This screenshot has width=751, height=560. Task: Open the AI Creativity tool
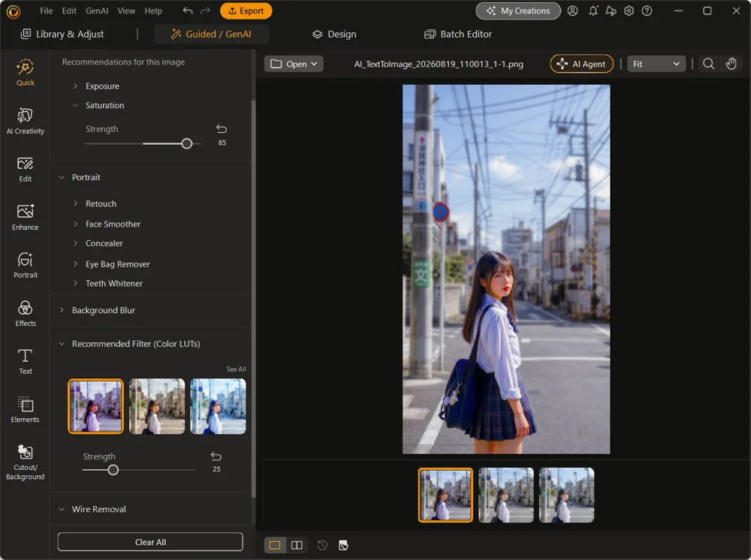pos(25,121)
